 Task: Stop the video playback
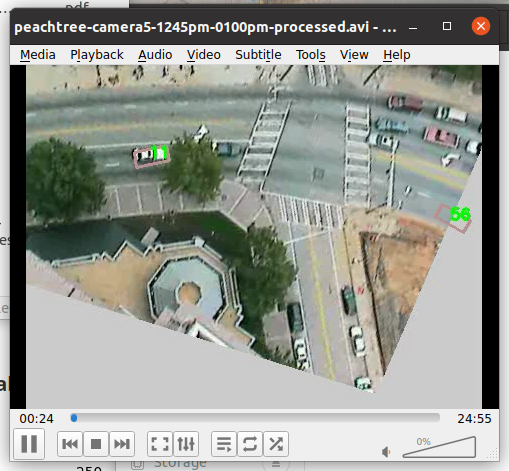[96, 444]
